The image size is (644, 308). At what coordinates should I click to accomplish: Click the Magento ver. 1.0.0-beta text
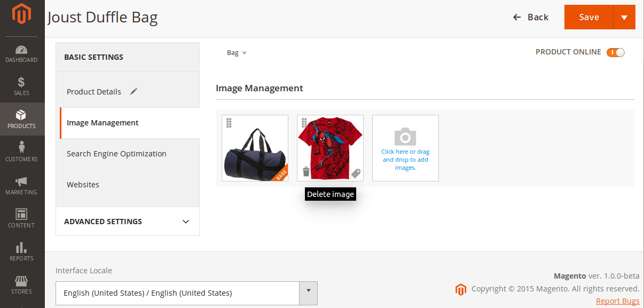(x=596, y=276)
